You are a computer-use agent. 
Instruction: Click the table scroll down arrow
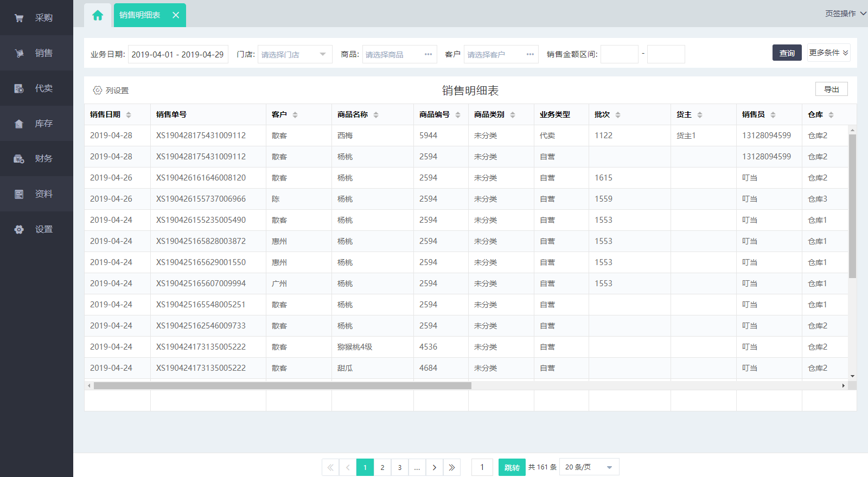pos(852,376)
